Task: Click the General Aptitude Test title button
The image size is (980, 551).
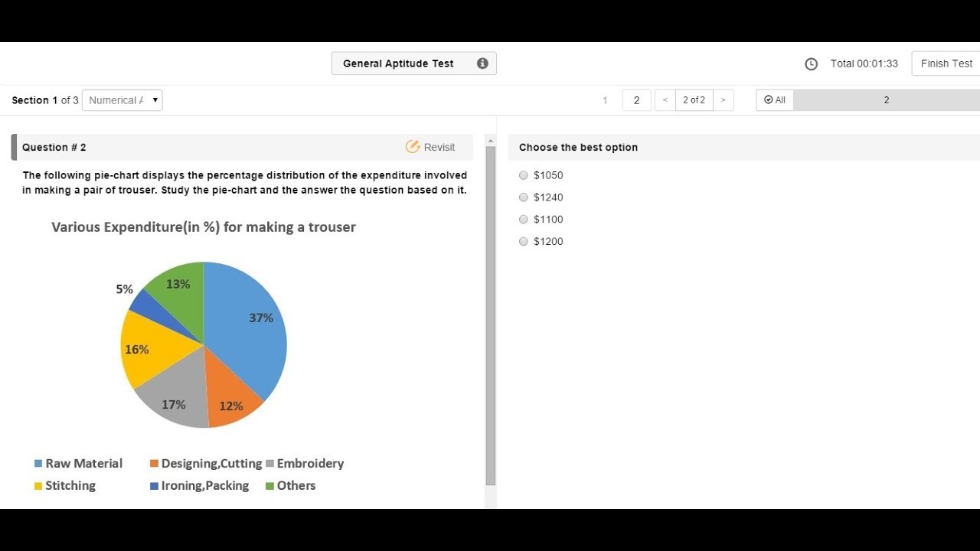Action: [x=398, y=64]
